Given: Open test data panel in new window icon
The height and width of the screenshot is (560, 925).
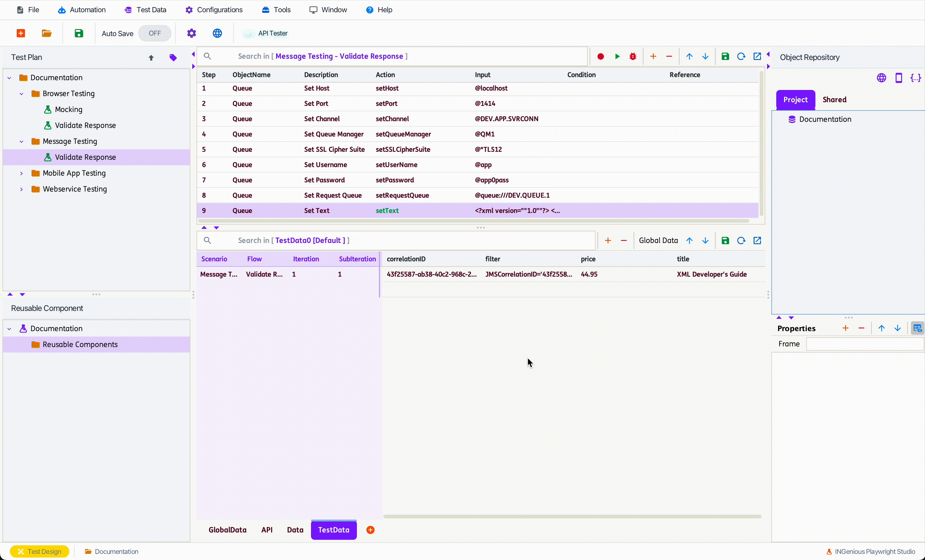Looking at the screenshot, I should tap(757, 240).
